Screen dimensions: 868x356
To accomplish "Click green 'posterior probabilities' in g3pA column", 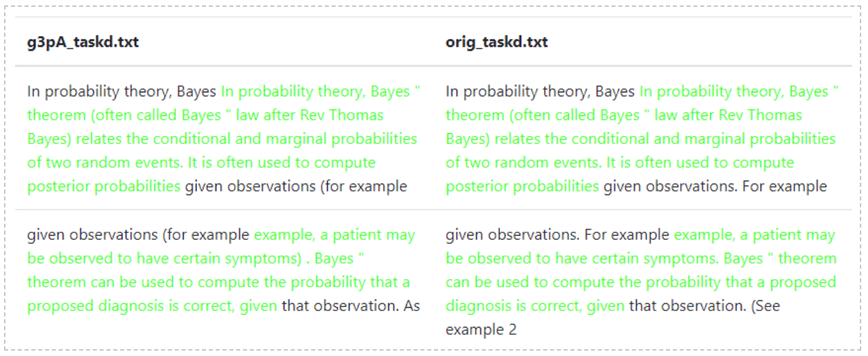I will 104,186.
